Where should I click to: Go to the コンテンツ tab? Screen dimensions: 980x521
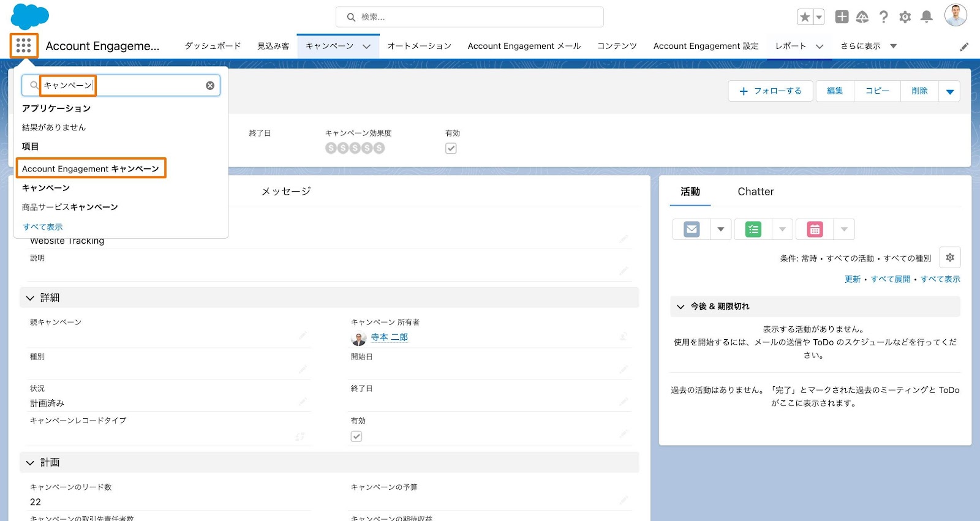click(x=617, y=46)
